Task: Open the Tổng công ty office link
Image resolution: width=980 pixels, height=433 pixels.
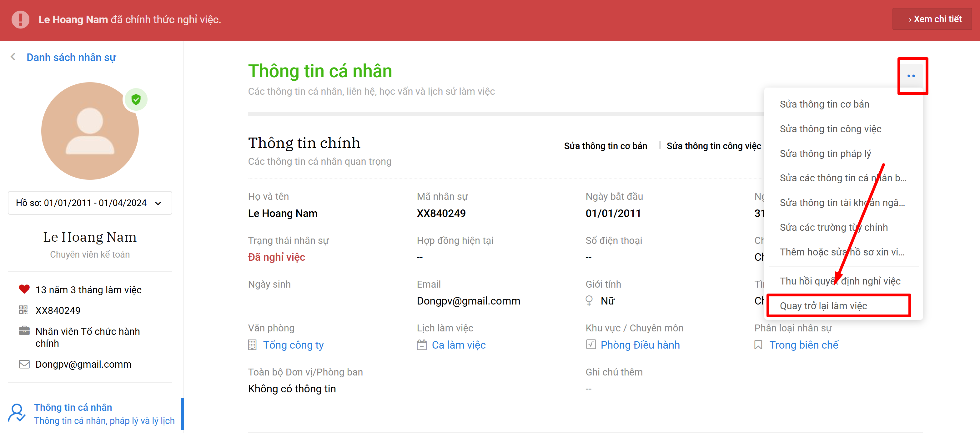Action: point(293,345)
